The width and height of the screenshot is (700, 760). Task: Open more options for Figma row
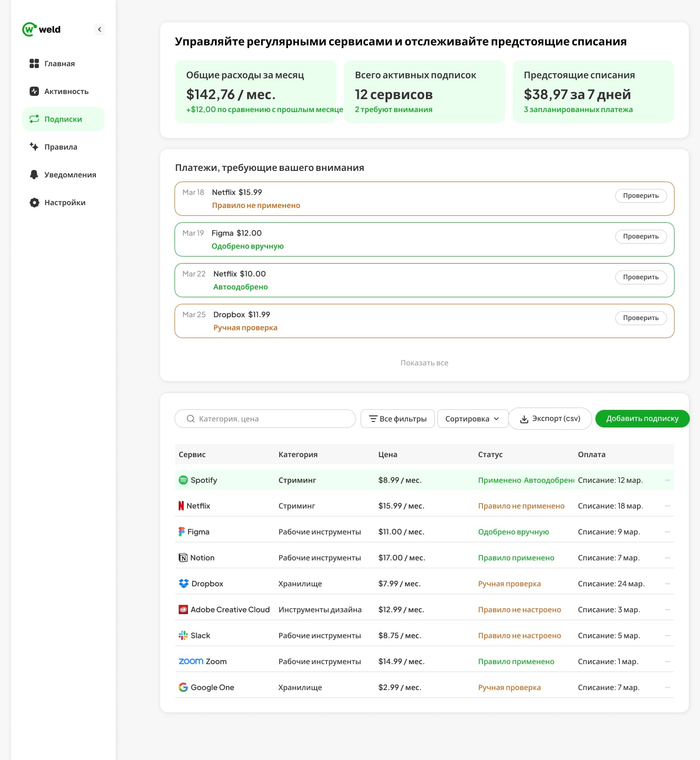667,532
